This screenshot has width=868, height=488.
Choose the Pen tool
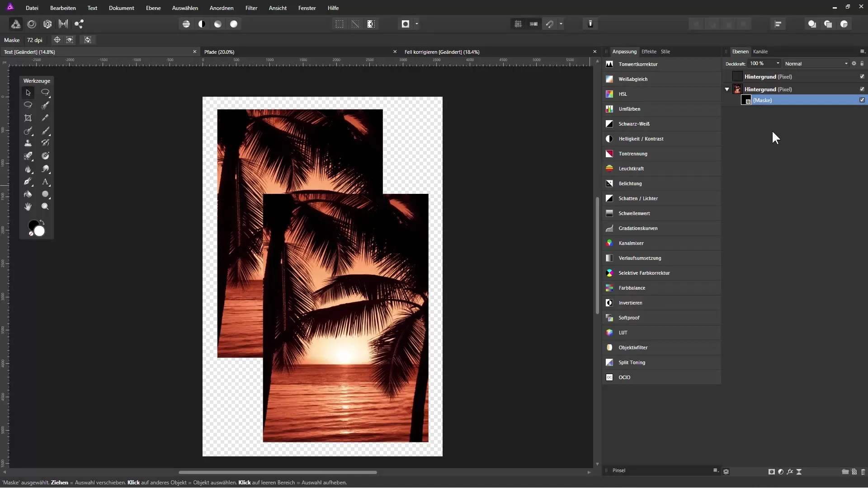(x=28, y=182)
